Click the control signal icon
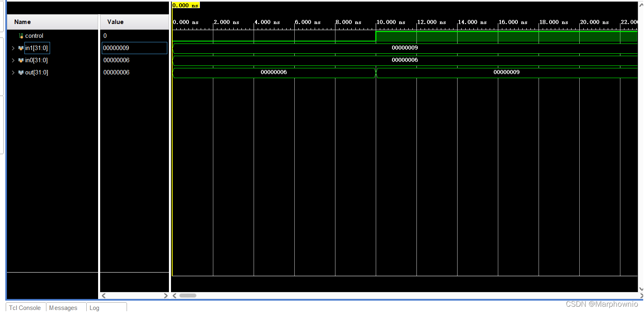644x312 pixels. [21, 36]
